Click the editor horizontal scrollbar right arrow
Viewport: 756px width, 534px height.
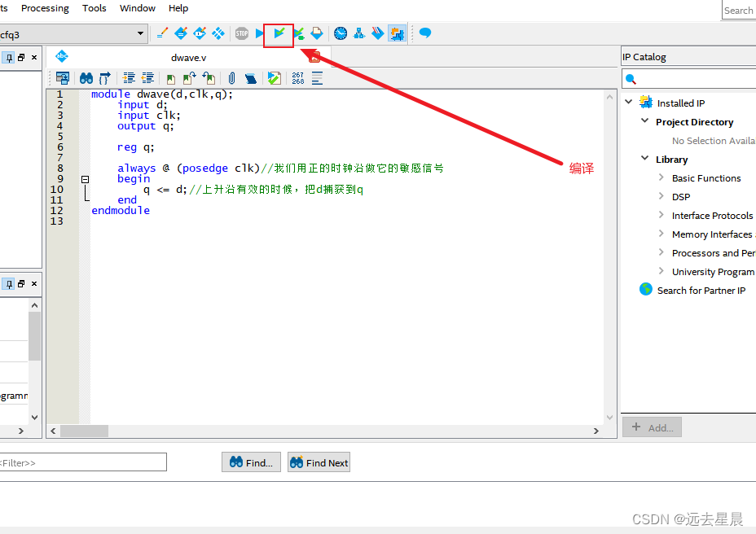click(596, 431)
